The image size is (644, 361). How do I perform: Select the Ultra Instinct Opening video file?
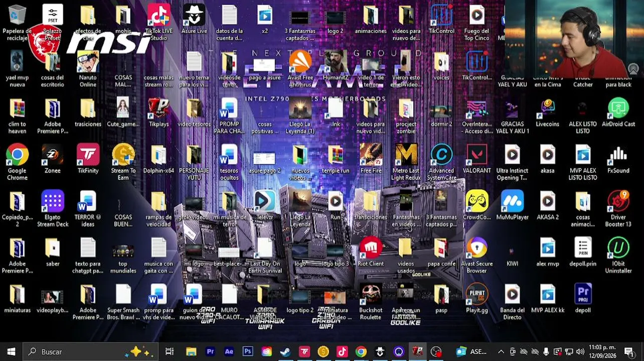click(512, 162)
